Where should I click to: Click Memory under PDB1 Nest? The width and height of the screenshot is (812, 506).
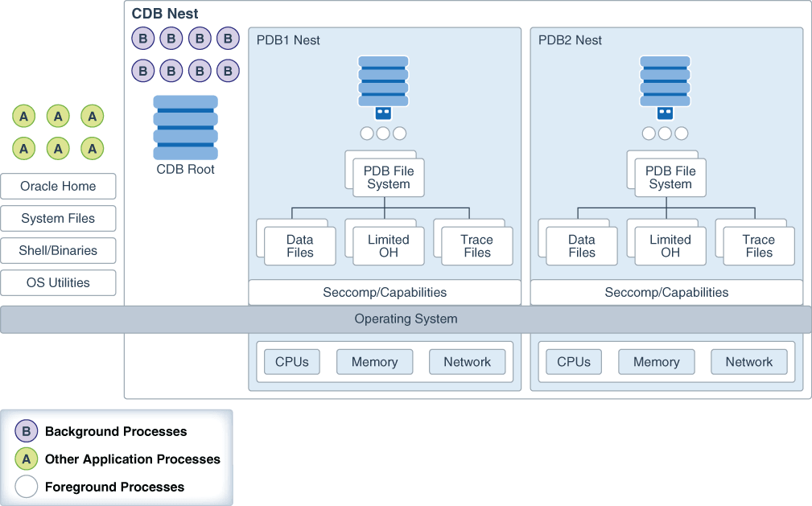point(375,362)
